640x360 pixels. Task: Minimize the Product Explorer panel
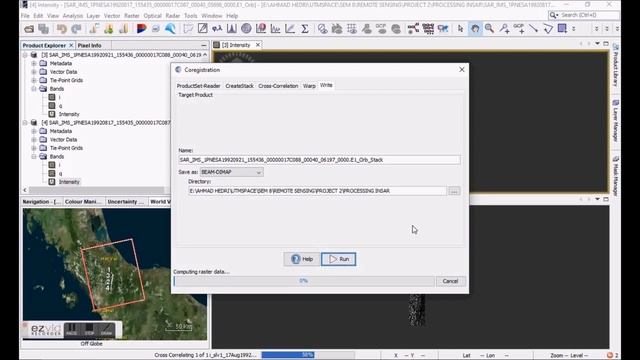tap(204, 45)
